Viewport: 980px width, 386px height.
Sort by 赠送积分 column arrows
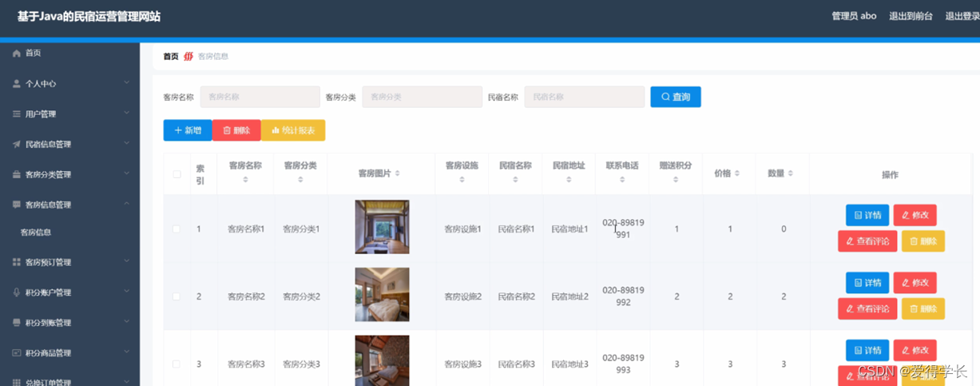[676, 180]
